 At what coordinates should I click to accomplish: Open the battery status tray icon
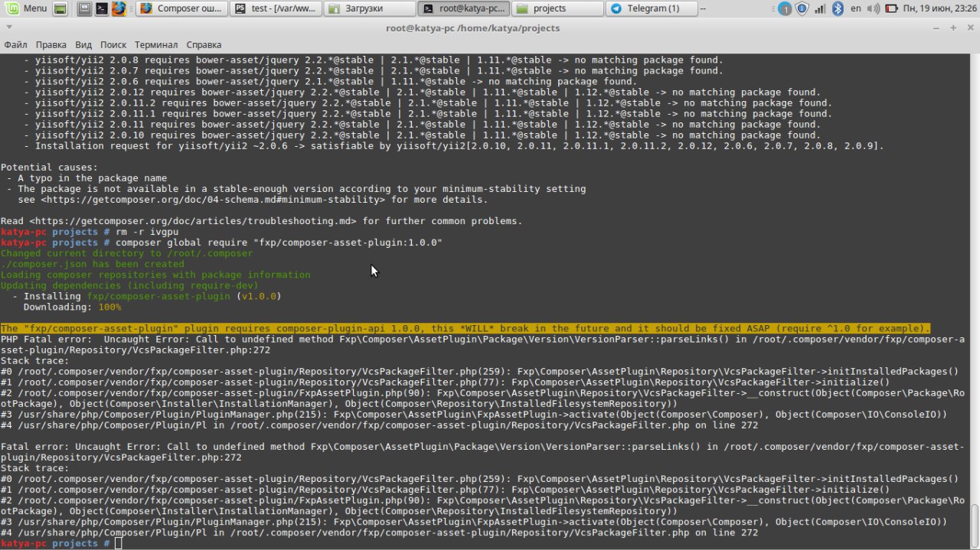[891, 9]
